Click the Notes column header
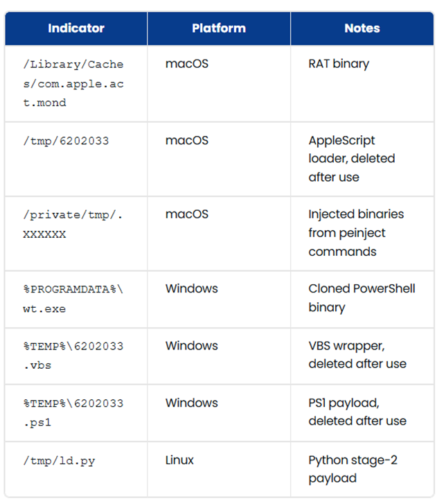The width and height of the screenshot is (444, 504). pos(362,28)
